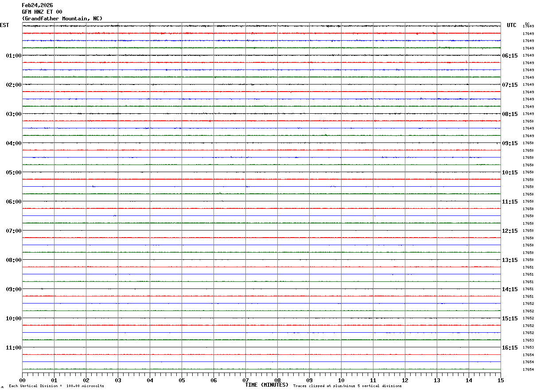Pick minute tick 07 on the bottom axis

[245, 380]
